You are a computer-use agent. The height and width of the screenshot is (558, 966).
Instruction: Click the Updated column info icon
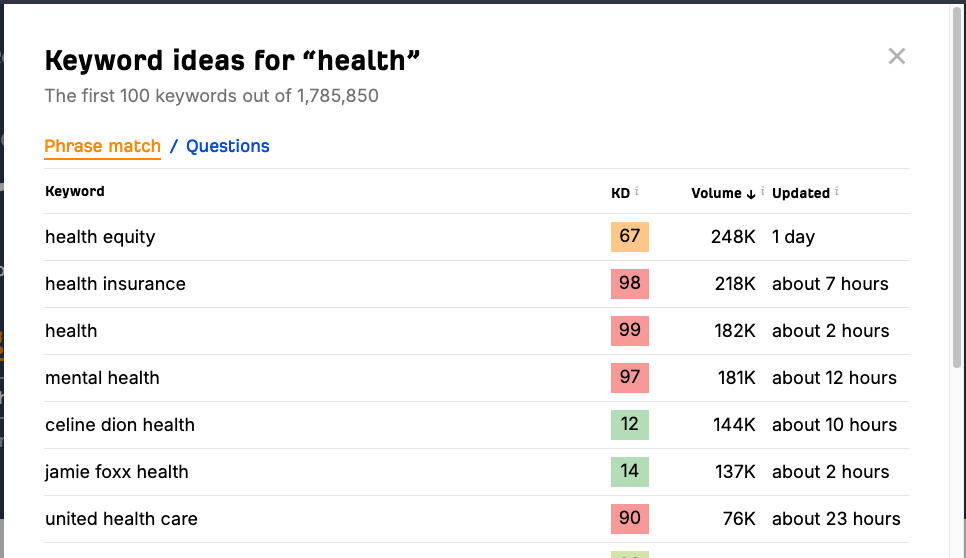pos(837,191)
